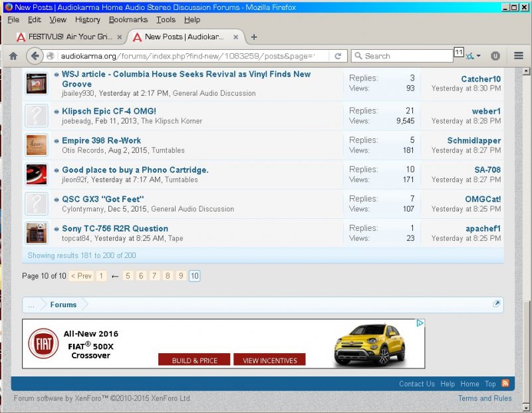
Task: Open the History menu
Action: pos(88,20)
